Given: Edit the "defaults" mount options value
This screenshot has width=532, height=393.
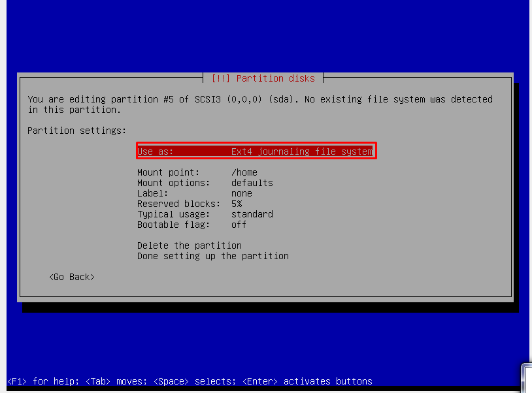Looking at the screenshot, I should point(252,183).
